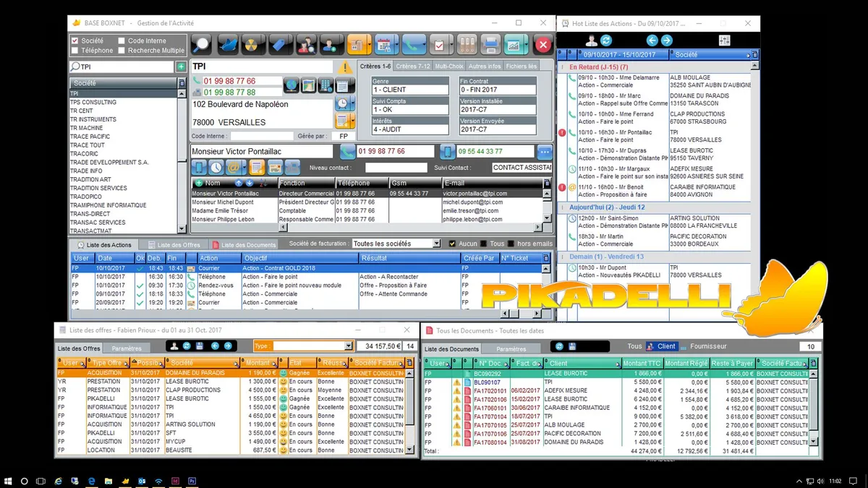Check the hors emails checkbox
The image size is (868, 488).
[x=511, y=244]
